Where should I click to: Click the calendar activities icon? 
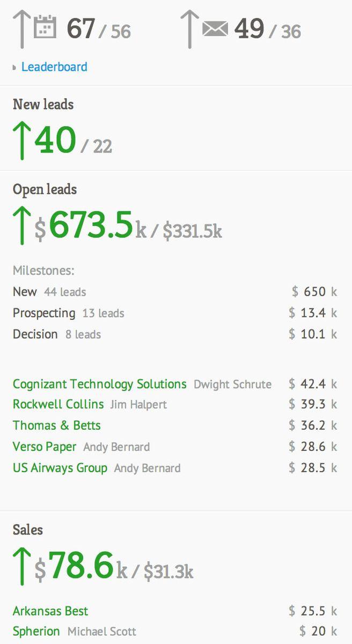click(45, 27)
